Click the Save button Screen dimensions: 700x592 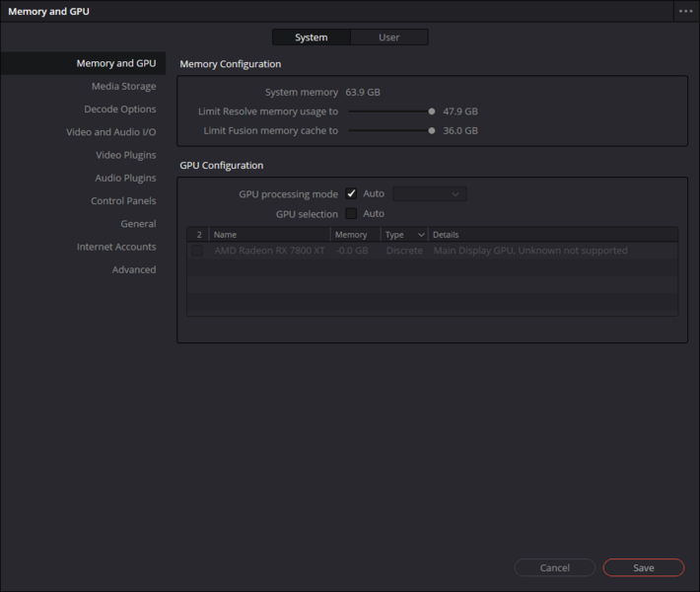643,567
